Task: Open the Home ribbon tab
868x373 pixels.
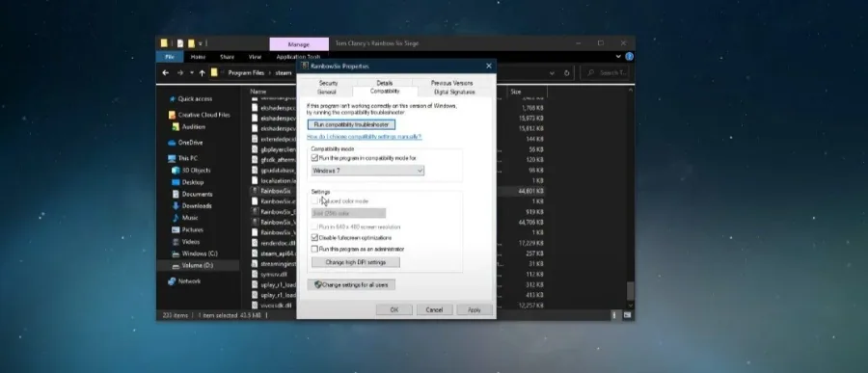Action: [x=198, y=57]
